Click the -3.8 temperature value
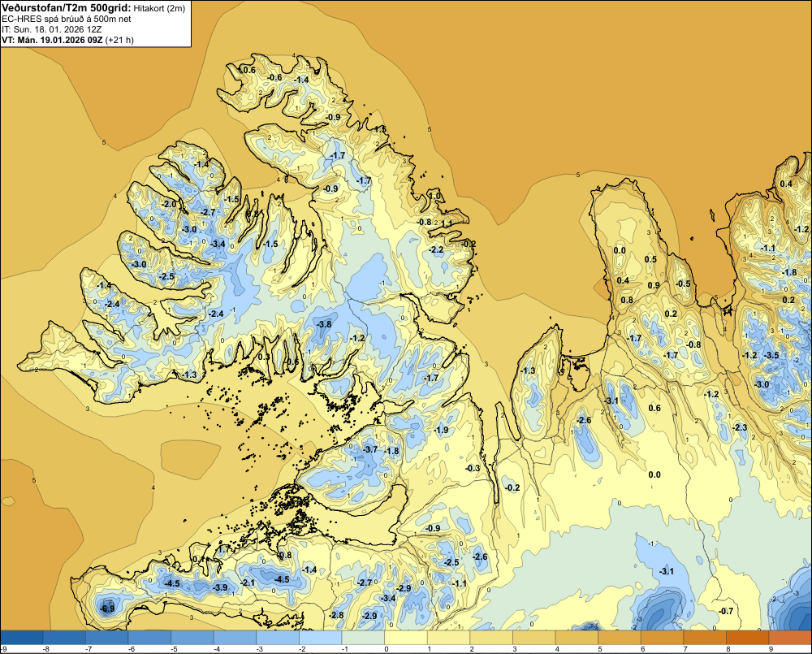This screenshot has height=654, width=812. click(x=324, y=324)
